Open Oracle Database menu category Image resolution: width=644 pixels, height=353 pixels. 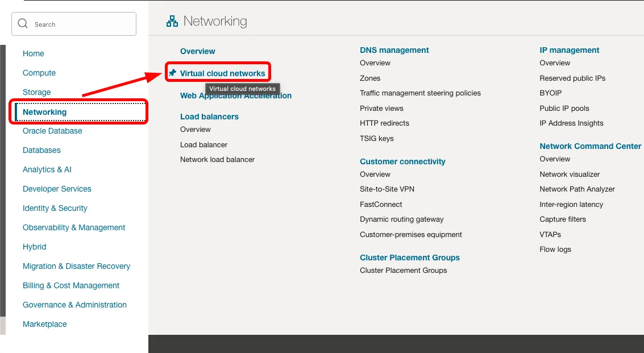(x=52, y=131)
